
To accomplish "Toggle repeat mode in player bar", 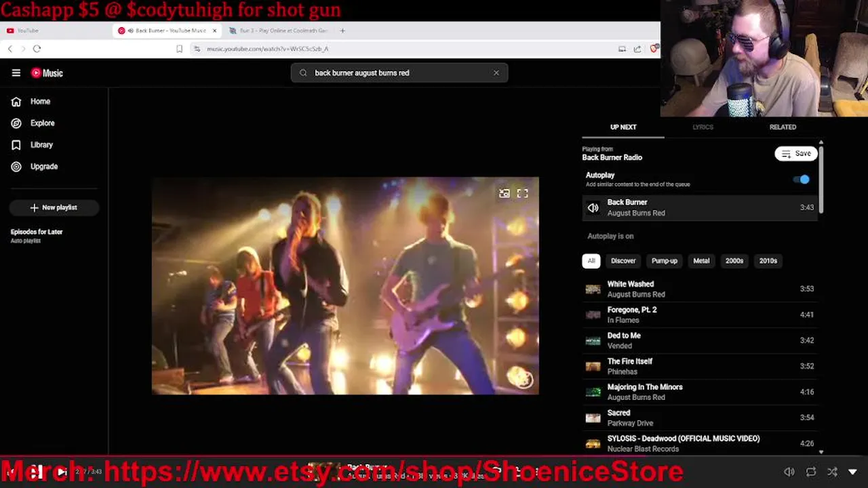I will tap(811, 472).
